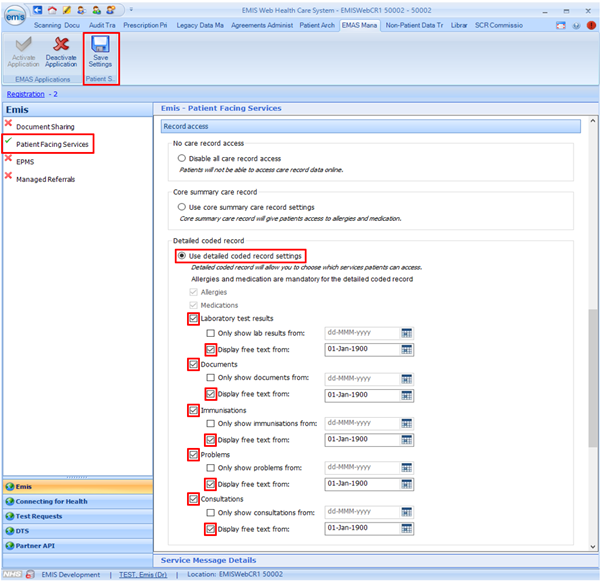Open SCR Commissio ribbon tab
602x582 pixels.
pyautogui.click(x=499, y=25)
